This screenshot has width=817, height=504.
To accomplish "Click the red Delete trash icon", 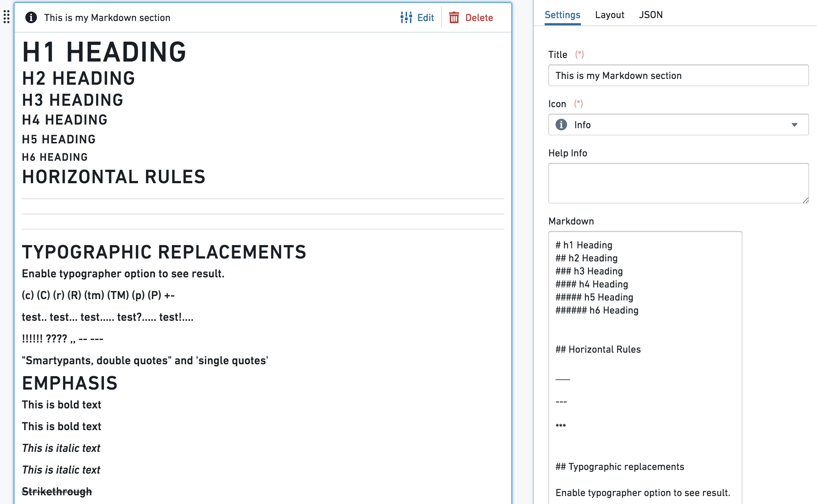I will tap(454, 17).
